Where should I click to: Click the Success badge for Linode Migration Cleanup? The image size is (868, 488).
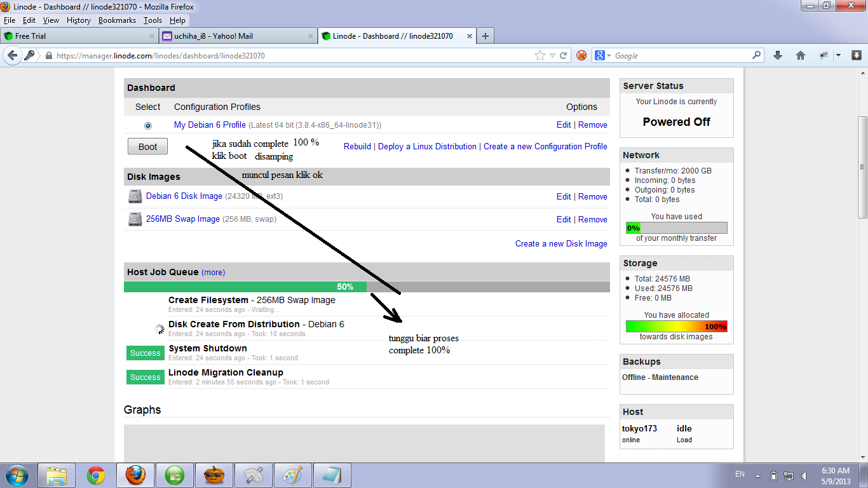pos(146,377)
